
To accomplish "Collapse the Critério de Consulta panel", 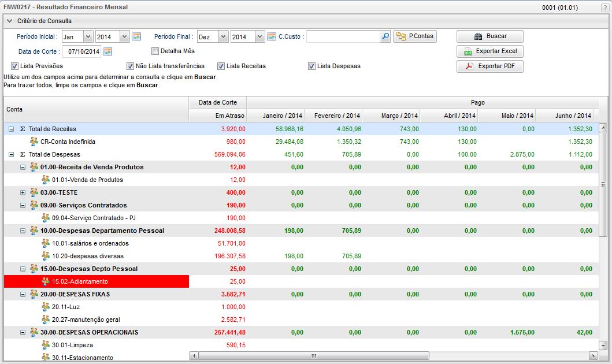I will (x=9, y=21).
